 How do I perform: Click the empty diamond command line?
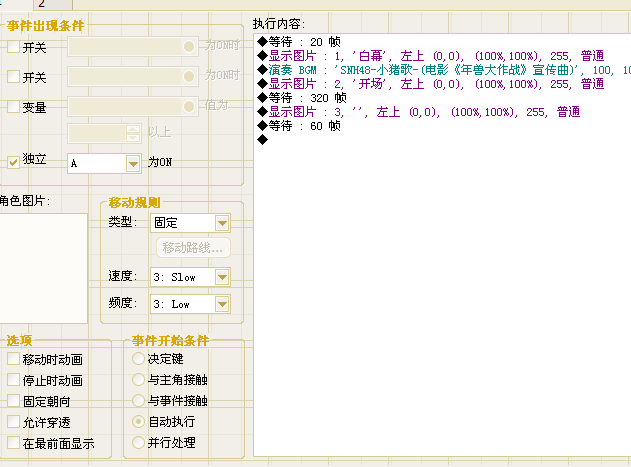[262, 140]
